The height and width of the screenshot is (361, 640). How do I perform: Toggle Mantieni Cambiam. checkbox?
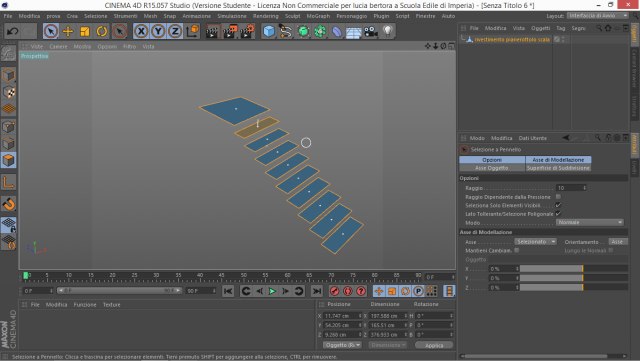pos(517,250)
